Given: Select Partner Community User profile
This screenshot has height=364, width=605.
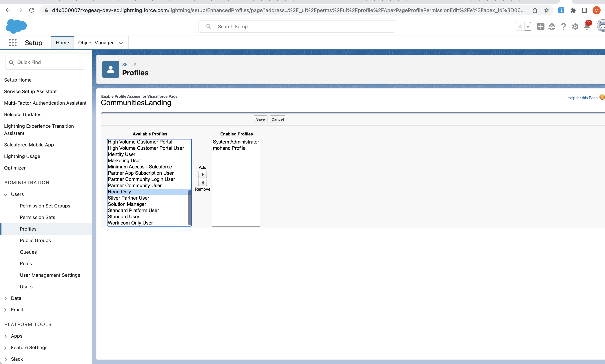Looking at the screenshot, I should tap(148, 186).
